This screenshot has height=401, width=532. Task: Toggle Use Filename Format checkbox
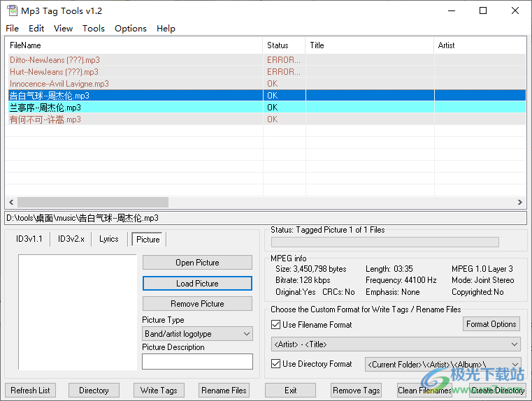pyautogui.click(x=276, y=325)
